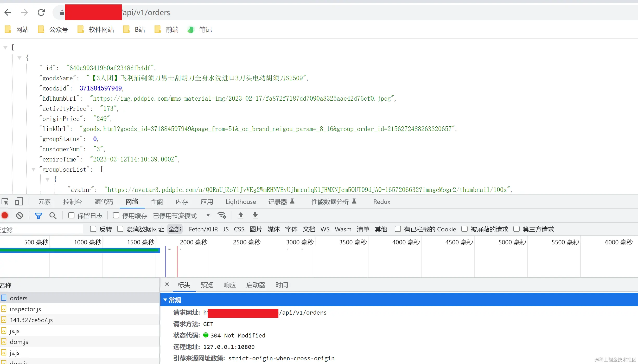Open the 软件网站 bookmark folder
The height and width of the screenshot is (364, 638).
click(x=96, y=29)
